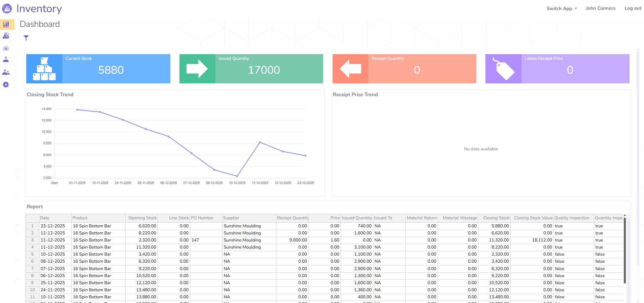Sort report by Material Return column header
Screen dimensions: 644x303
point(421,218)
